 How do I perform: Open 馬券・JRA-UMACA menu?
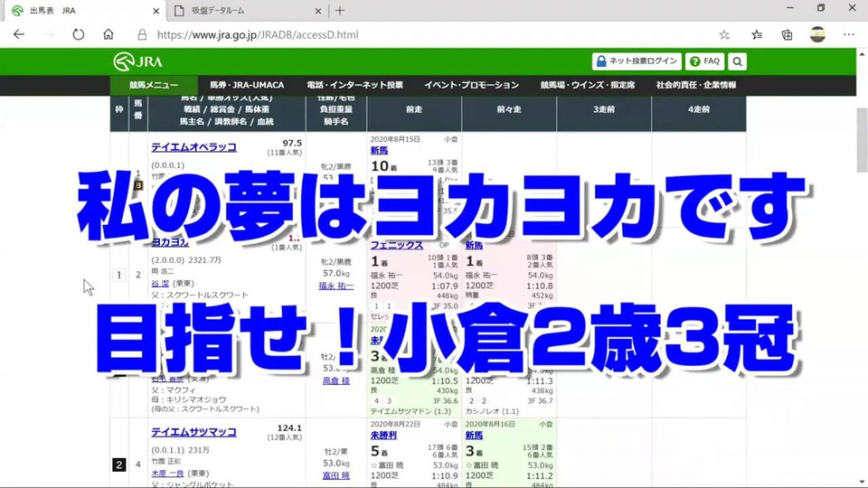click(x=247, y=85)
